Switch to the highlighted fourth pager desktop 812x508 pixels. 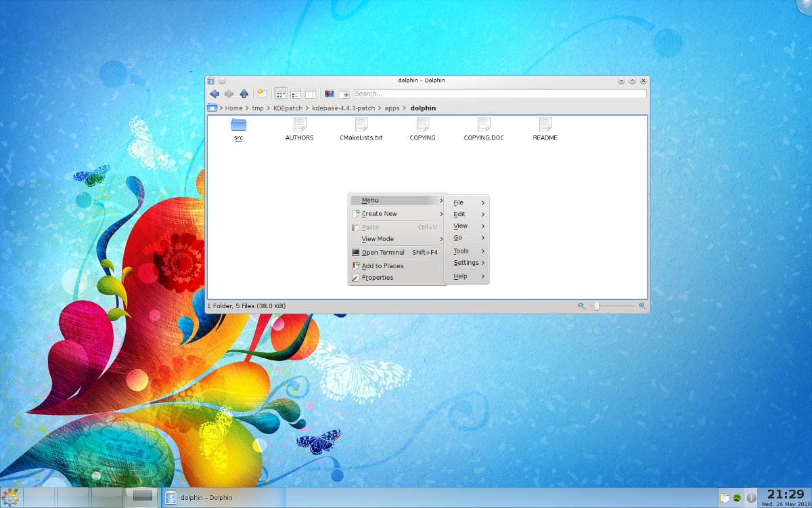tap(143, 497)
